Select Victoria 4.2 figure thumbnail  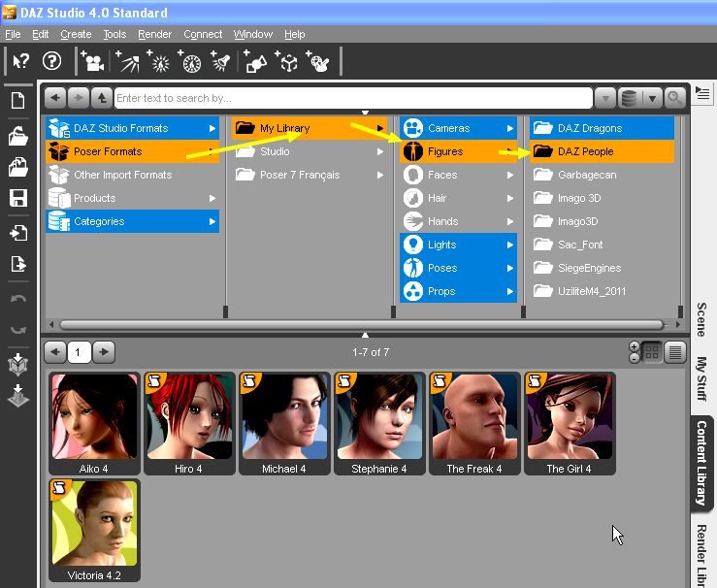(94, 531)
